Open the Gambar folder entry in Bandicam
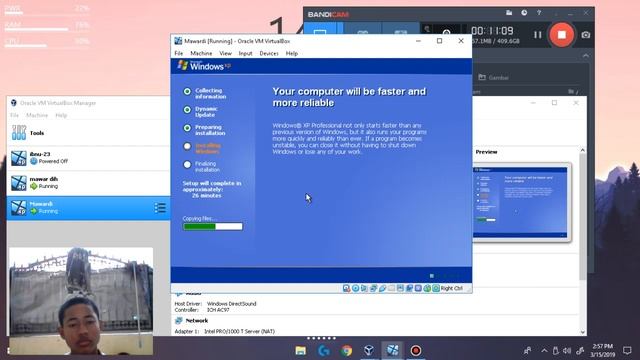 point(493,78)
